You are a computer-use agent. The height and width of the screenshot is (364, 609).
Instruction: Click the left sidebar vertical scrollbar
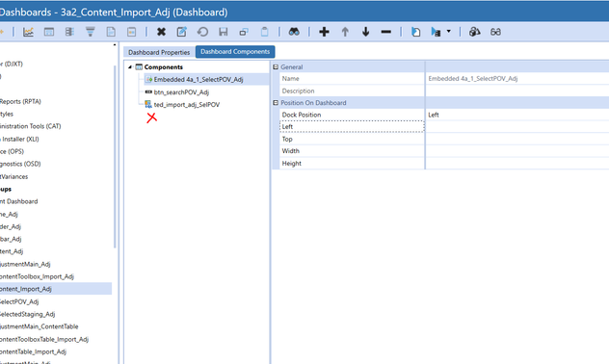point(115,156)
